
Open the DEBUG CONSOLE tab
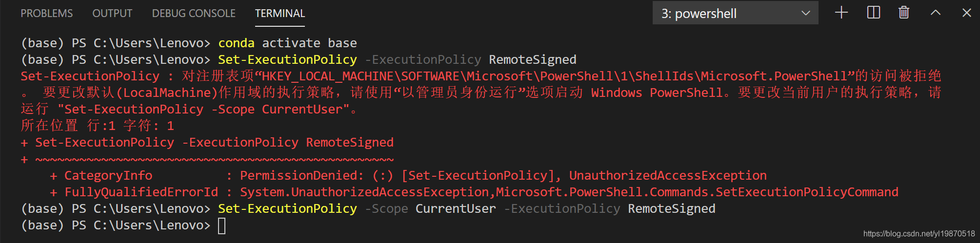194,13
